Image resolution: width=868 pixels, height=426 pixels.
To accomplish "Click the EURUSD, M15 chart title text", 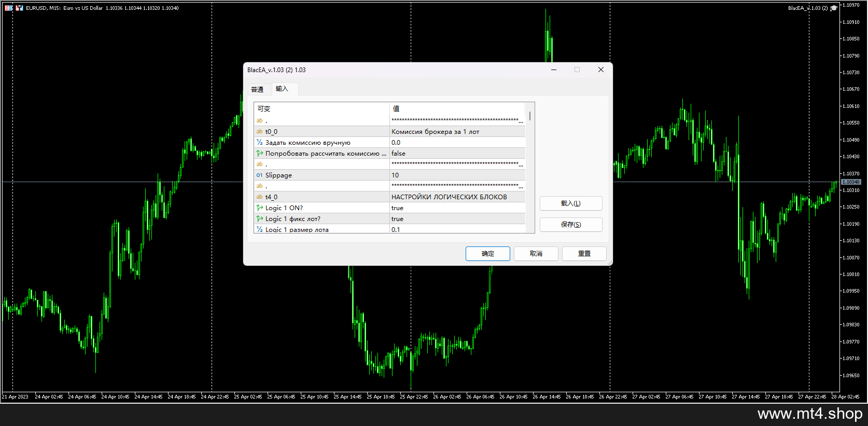I will coord(102,8).
